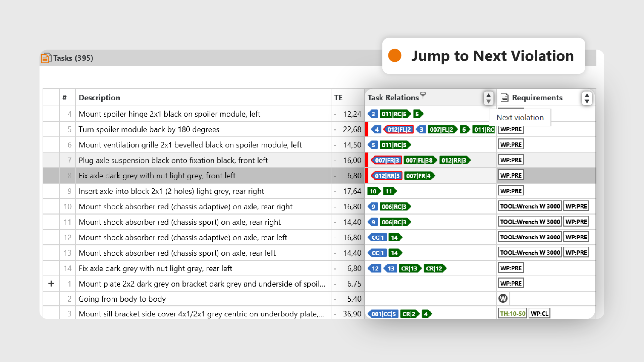Click the W worker icon in row 2
The height and width of the screenshot is (362, 644).
(x=503, y=298)
